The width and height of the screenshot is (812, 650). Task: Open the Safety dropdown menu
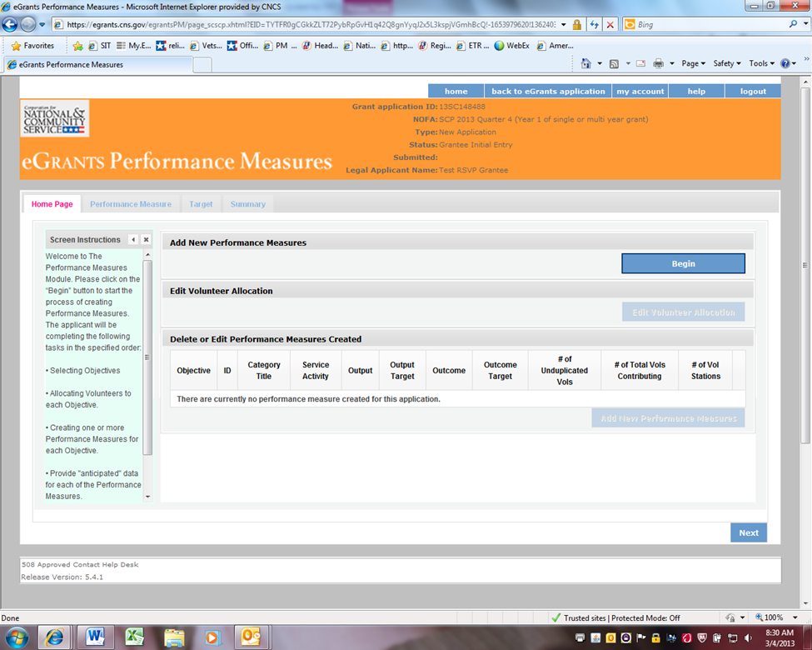(x=727, y=63)
